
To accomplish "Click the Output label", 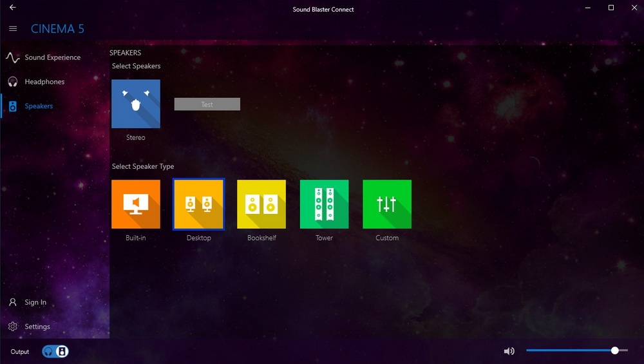I will [20, 352].
